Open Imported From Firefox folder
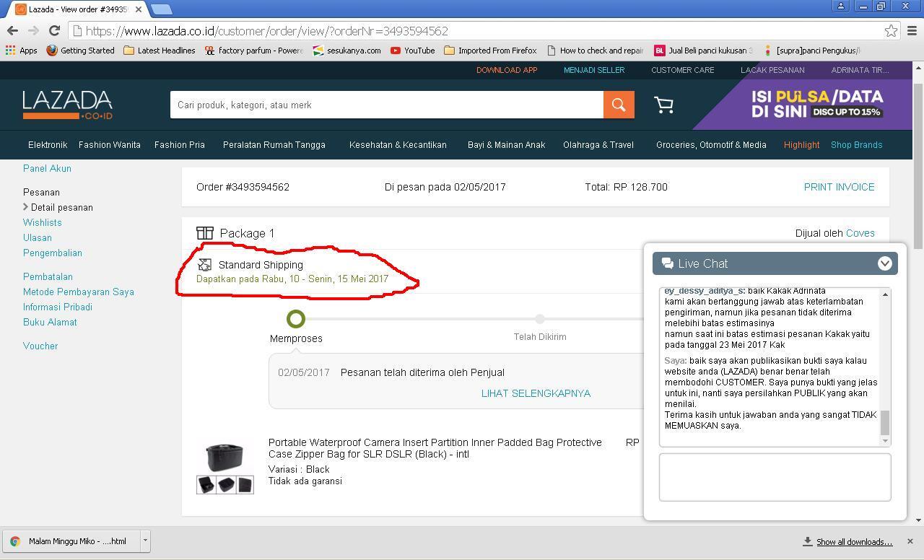Screen dimensions: 924x560 [x=490, y=51]
